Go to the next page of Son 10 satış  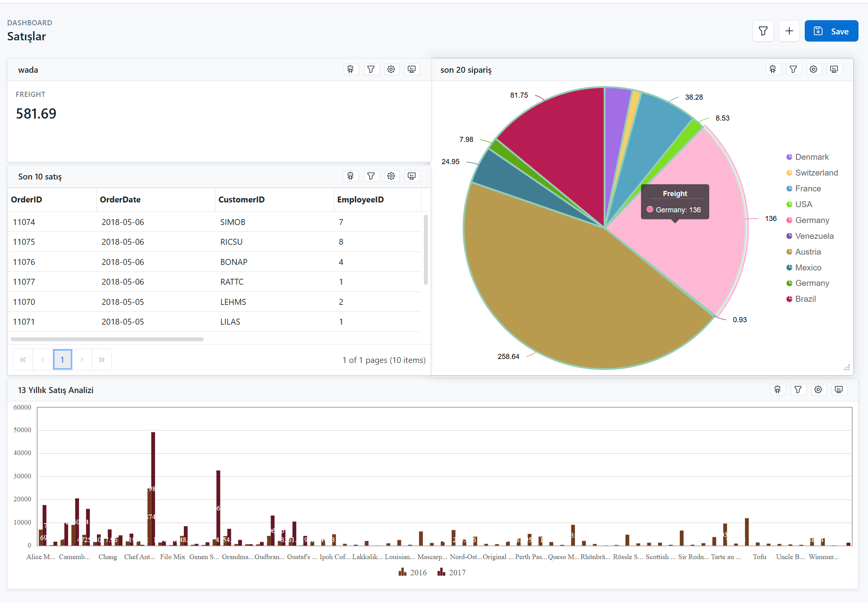click(82, 359)
